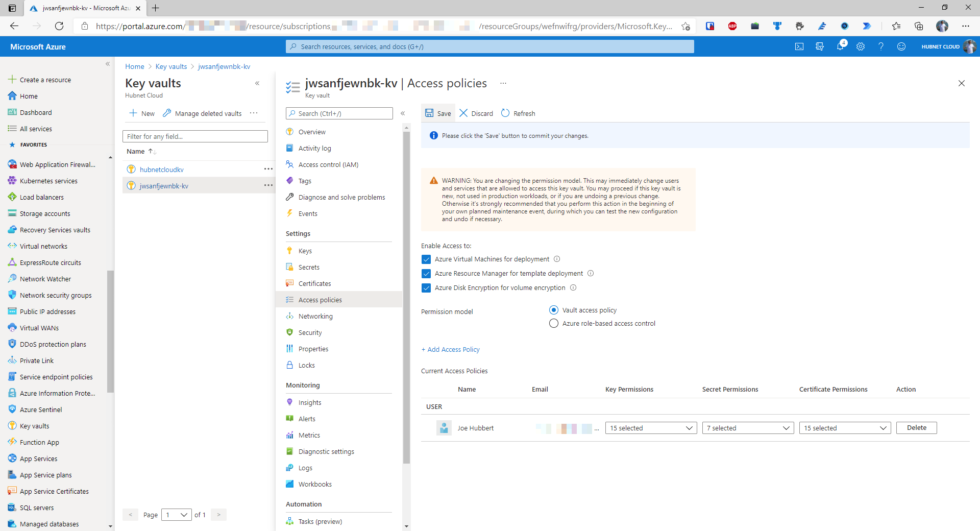The height and width of the screenshot is (531, 980).
Task: Open feedback smiley icon
Action: (x=901, y=46)
